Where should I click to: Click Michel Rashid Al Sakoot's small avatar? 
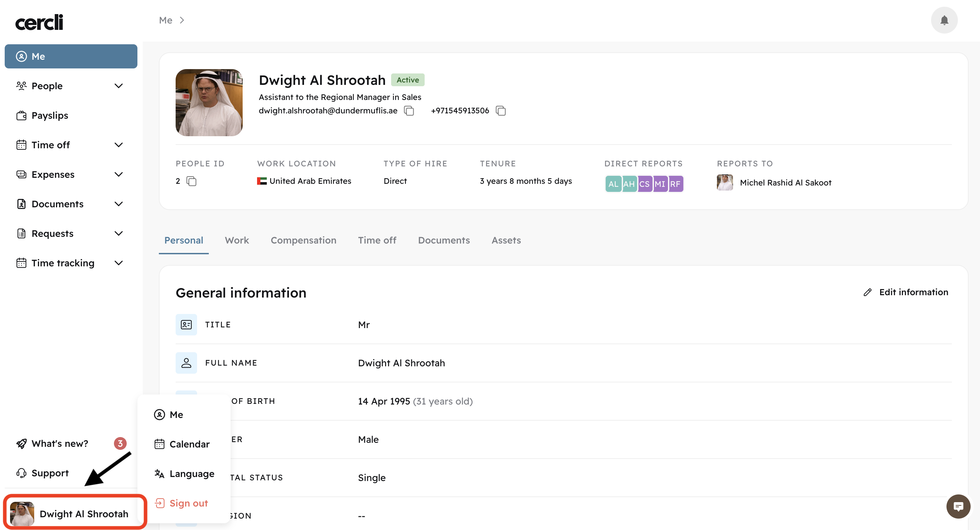tap(725, 183)
